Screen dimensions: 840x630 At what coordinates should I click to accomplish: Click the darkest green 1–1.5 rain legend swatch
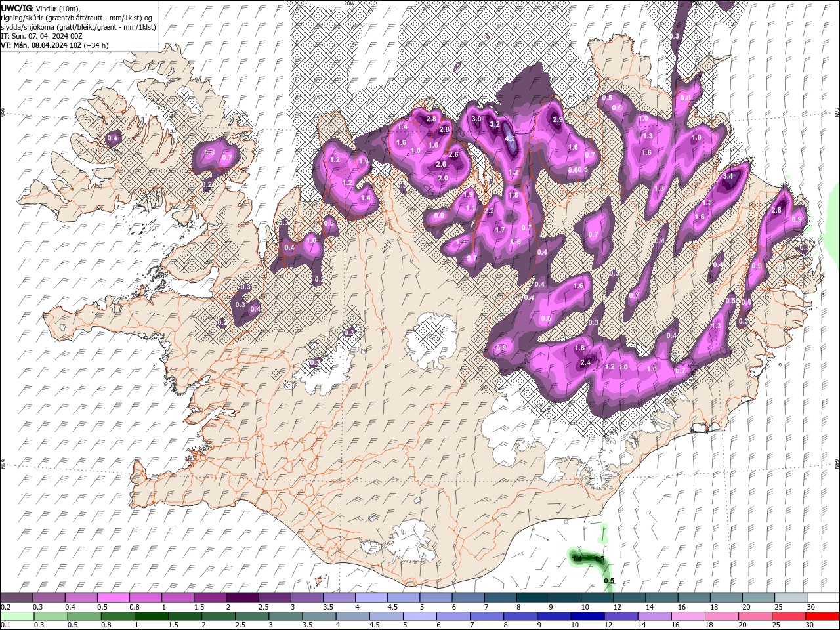152,616
